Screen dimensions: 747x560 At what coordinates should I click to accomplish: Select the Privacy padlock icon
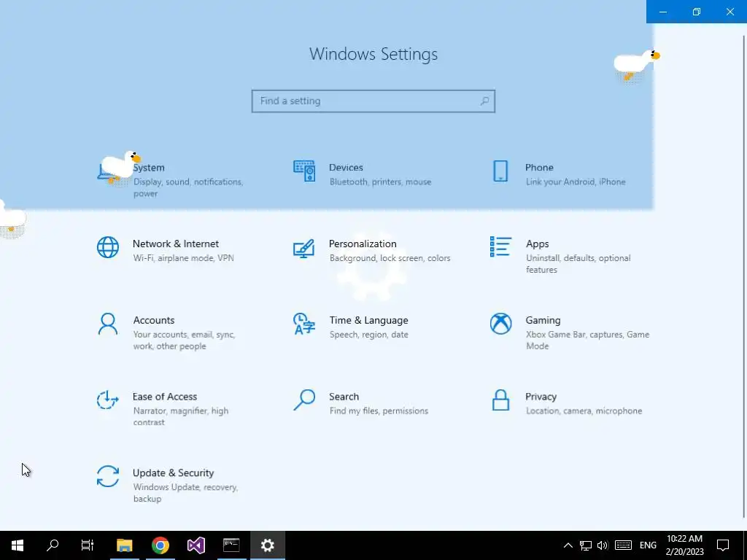(x=500, y=400)
